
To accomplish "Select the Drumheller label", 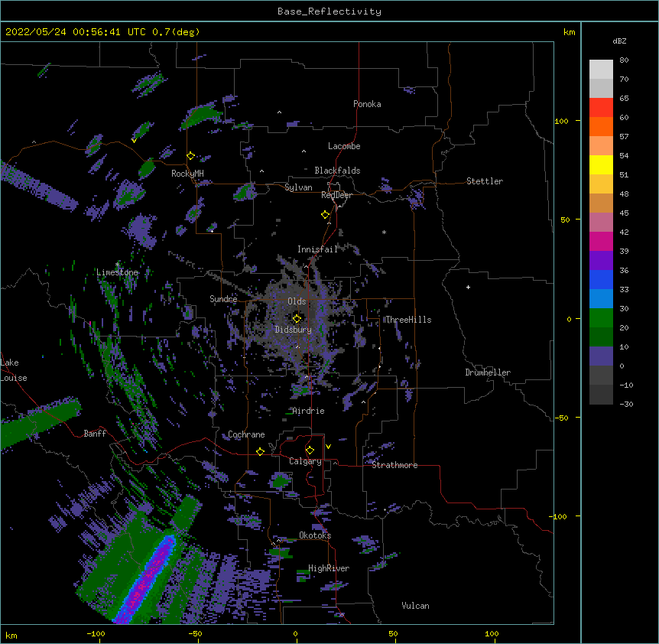I will tap(488, 372).
